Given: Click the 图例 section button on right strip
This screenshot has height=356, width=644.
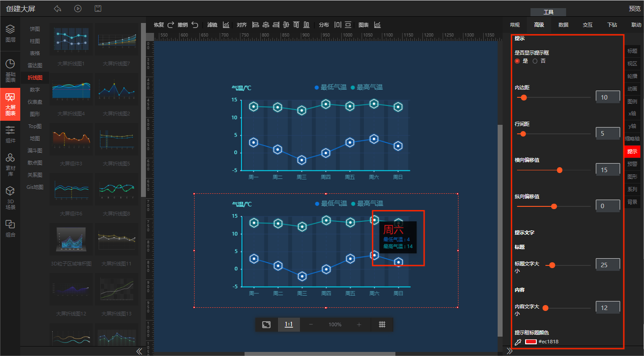Looking at the screenshot, I should coord(632,101).
